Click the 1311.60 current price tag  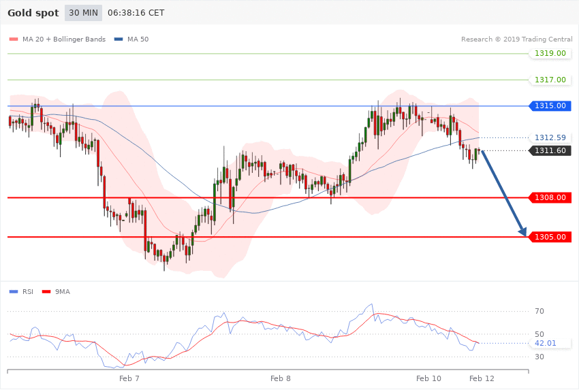550,151
